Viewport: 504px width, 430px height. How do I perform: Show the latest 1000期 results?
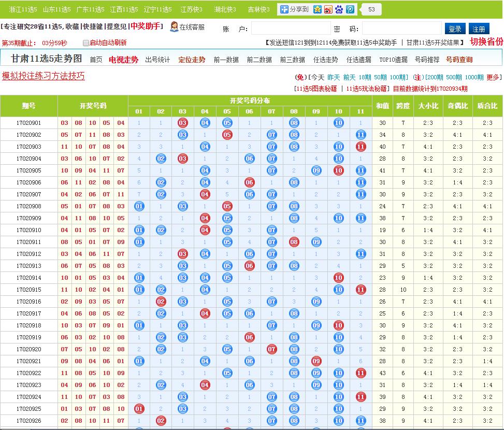click(474, 77)
